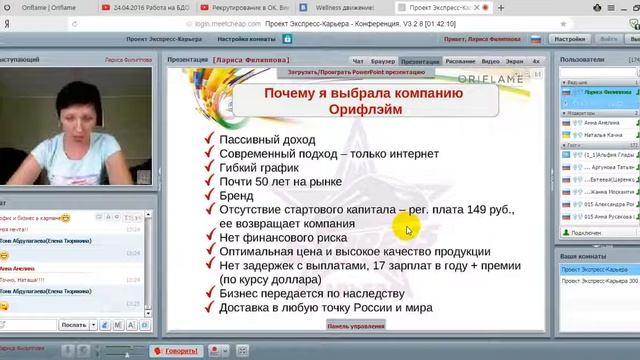
Task: Open the browser extension icon left of menu
Action: point(597,8)
